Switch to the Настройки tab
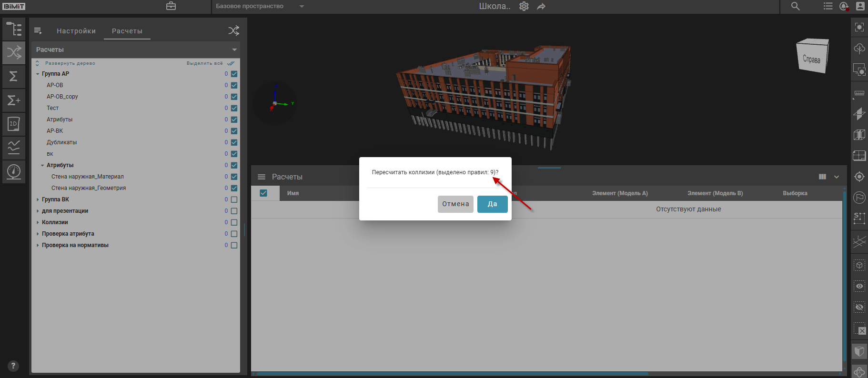 point(76,31)
